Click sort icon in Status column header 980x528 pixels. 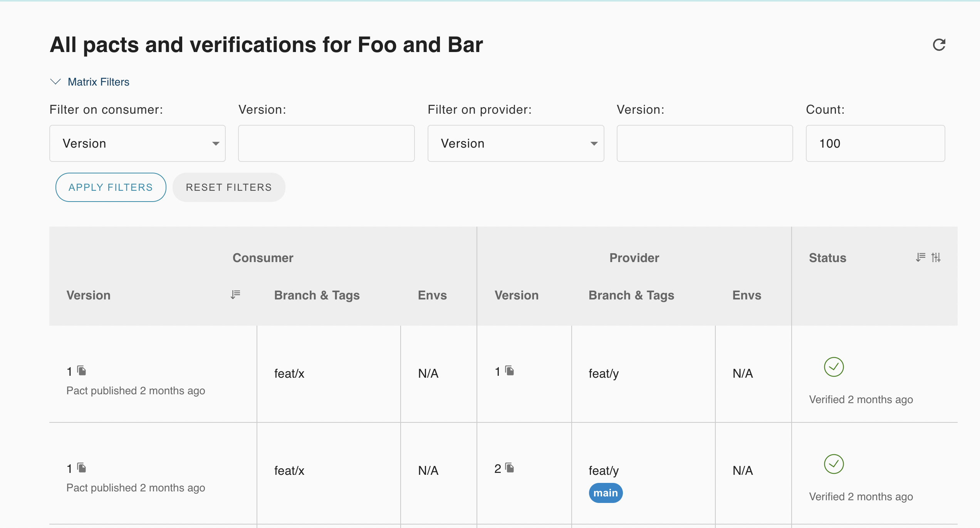pos(921,257)
